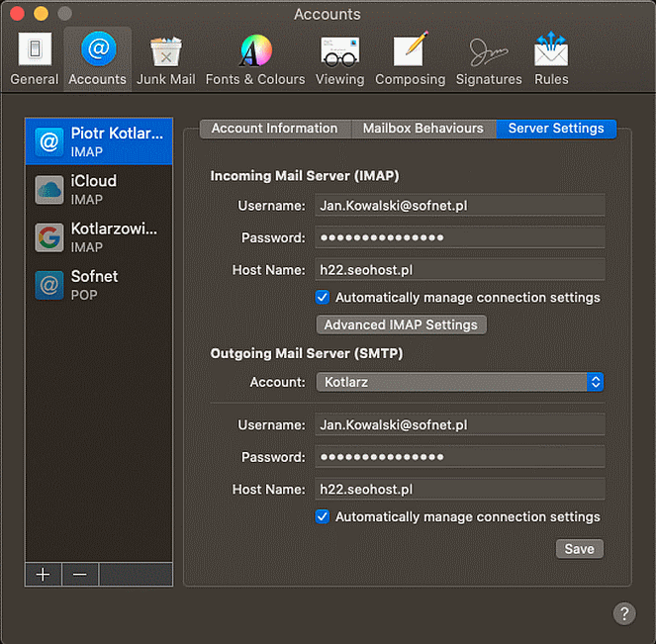Remove selected account with minus button

pyautogui.click(x=80, y=575)
